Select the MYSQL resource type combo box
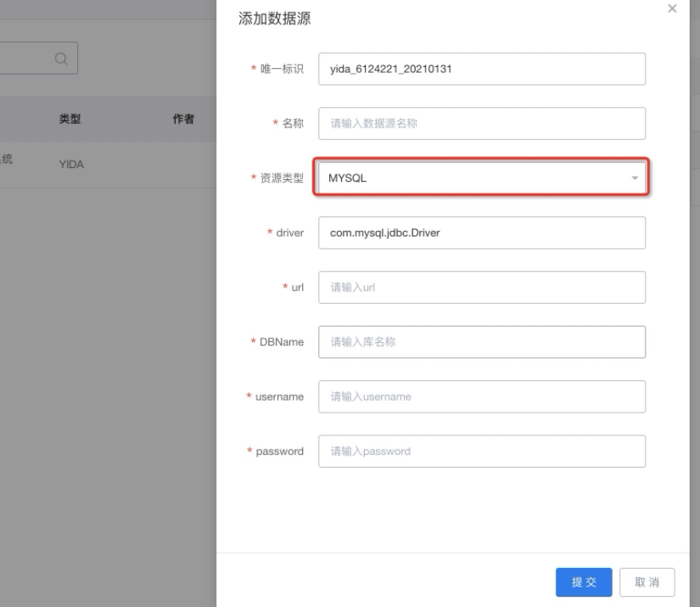700x607 pixels. pyautogui.click(x=482, y=178)
